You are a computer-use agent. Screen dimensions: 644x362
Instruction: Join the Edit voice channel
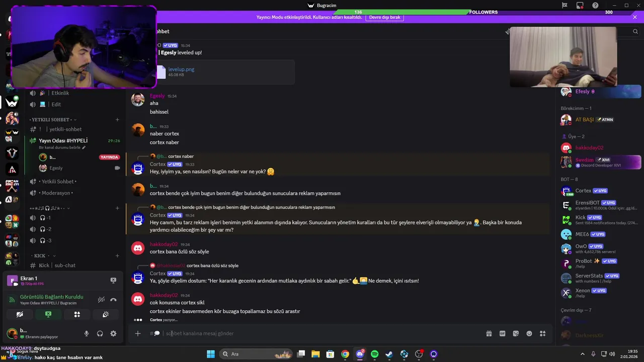pos(56,105)
